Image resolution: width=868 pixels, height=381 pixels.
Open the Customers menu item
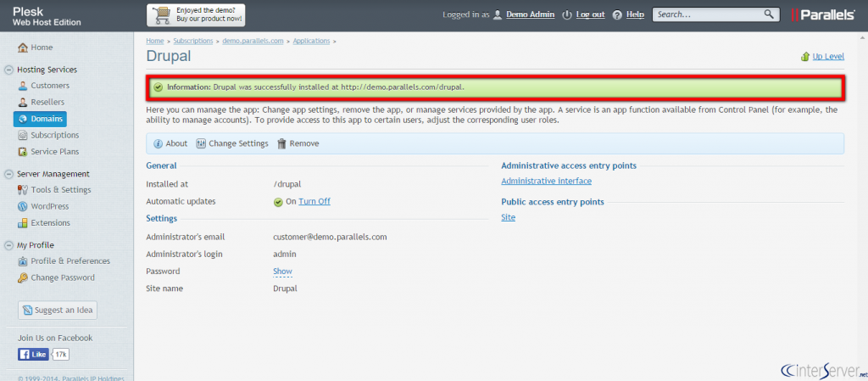point(50,86)
